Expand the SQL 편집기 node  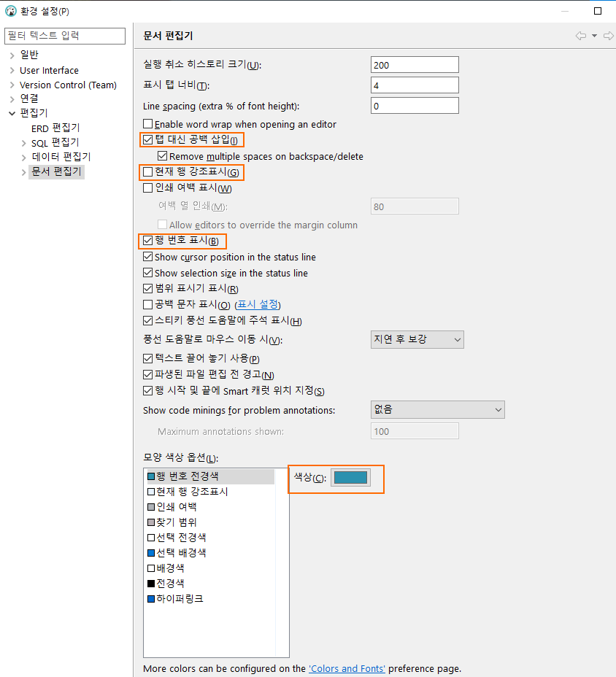tap(24, 143)
